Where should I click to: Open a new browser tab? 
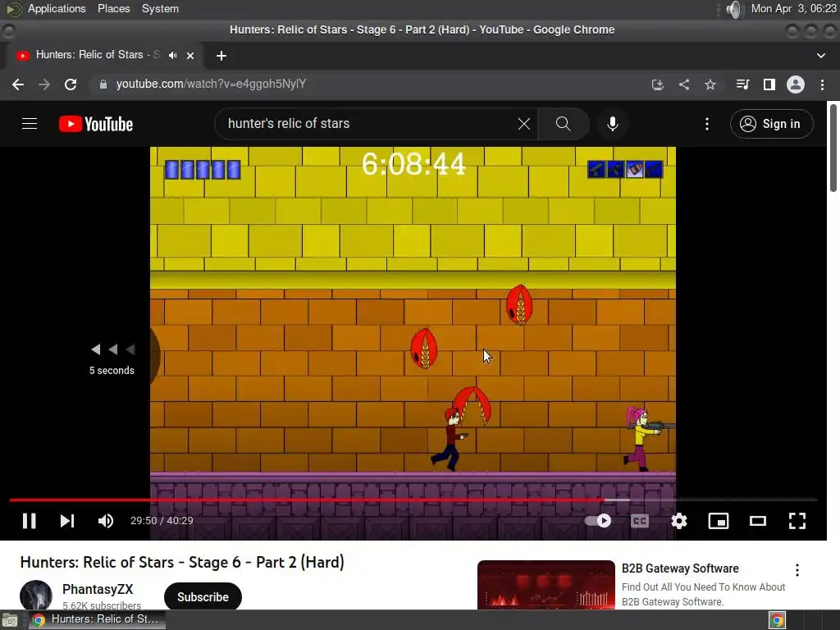click(x=221, y=55)
